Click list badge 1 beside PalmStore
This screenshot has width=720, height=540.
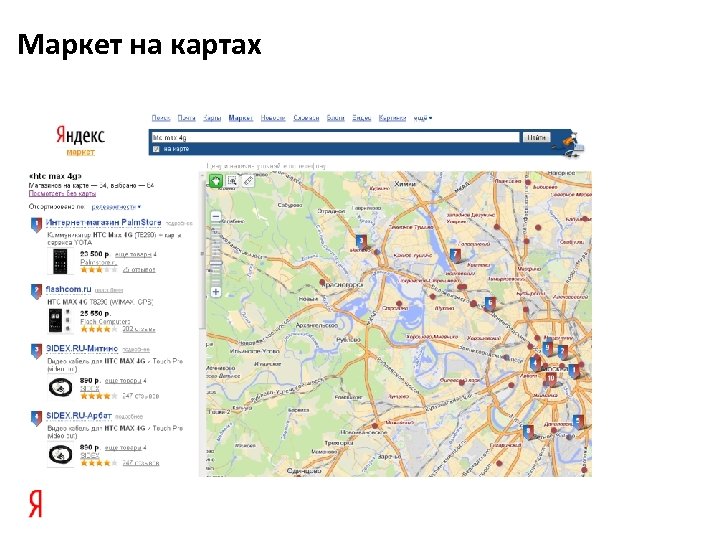(x=36, y=225)
